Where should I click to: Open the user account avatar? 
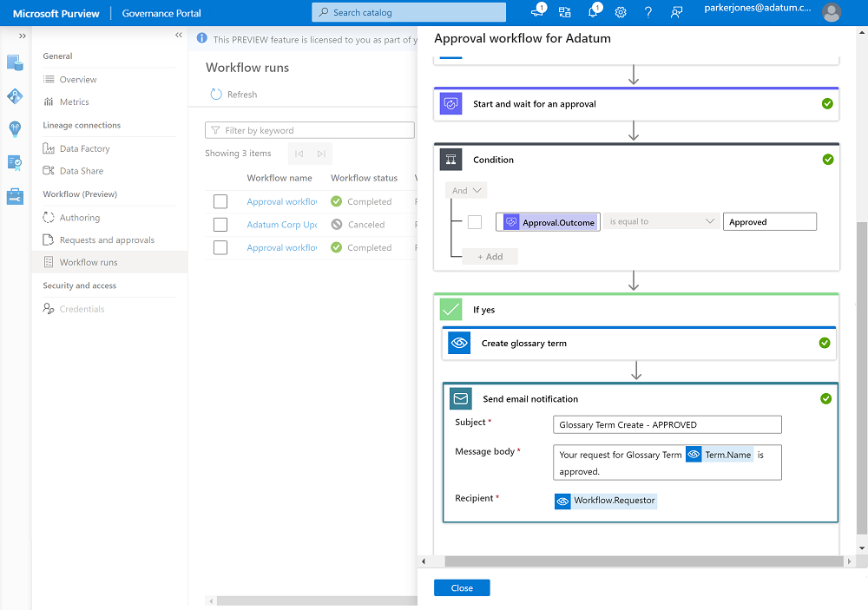click(831, 12)
